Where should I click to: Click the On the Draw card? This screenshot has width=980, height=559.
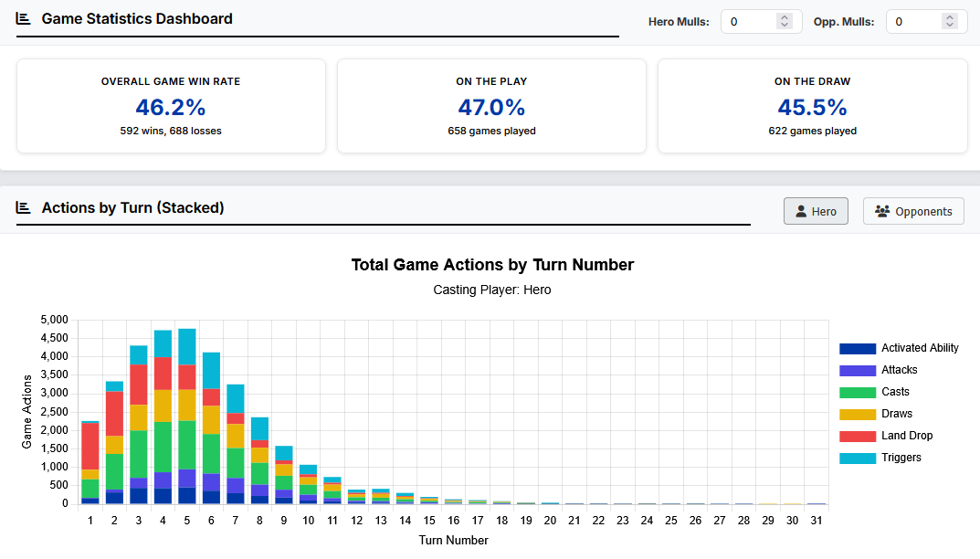[x=813, y=106]
